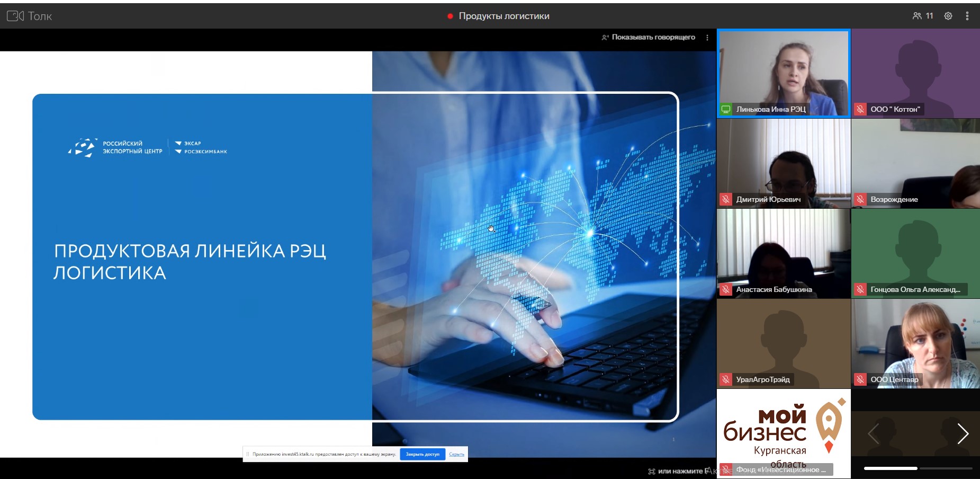Viewport: 980px width, 479px height.
Task: Click the Толк camera logo icon
Action: click(x=15, y=16)
